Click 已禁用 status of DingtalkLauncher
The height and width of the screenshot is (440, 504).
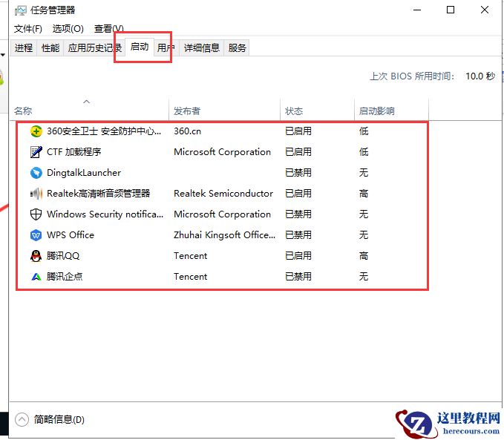pos(298,173)
